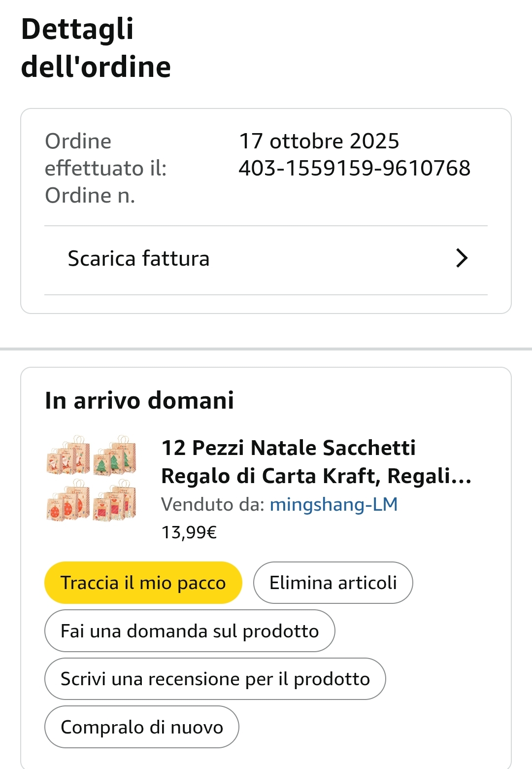Tap the In arrivo domani status heading
The image size is (532, 769).
click(x=139, y=400)
